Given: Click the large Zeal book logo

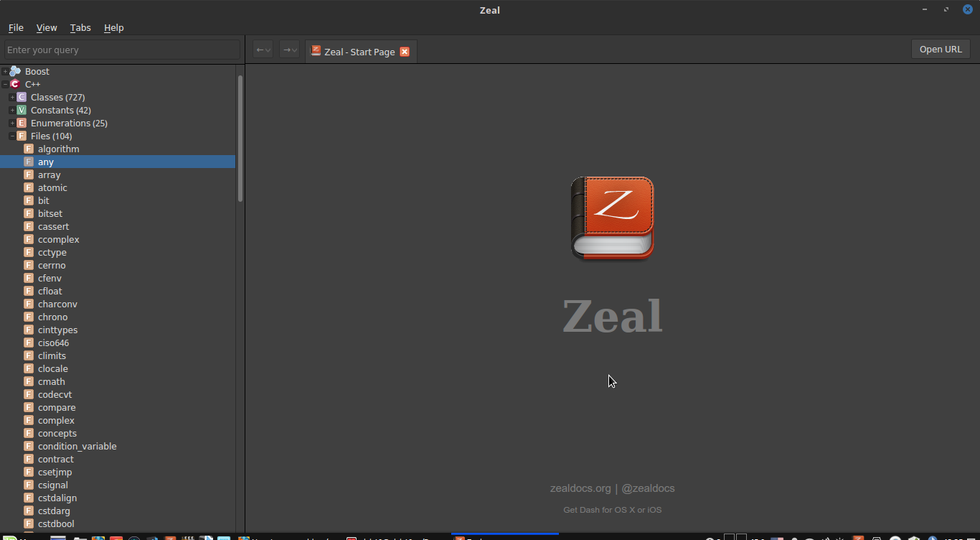Looking at the screenshot, I should point(612,218).
